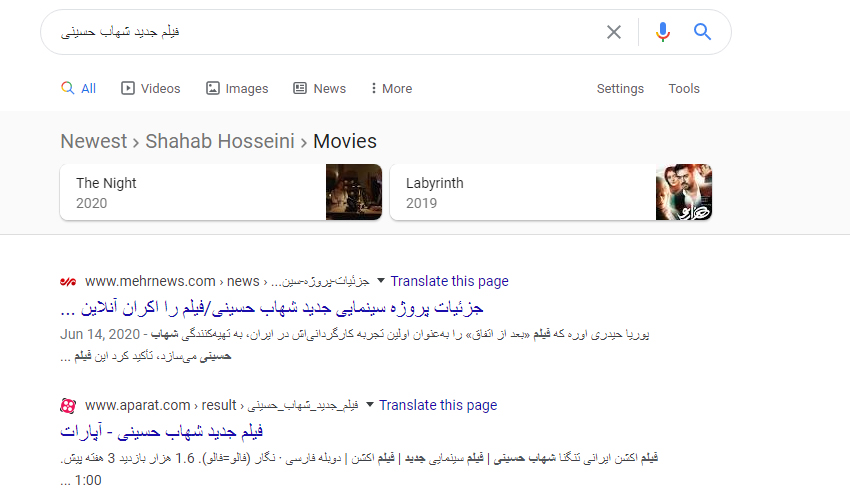The width and height of the screenshot is (850, 500).
Task: Click the Movies breadcrumb heading
Action: tap(345, 142)
